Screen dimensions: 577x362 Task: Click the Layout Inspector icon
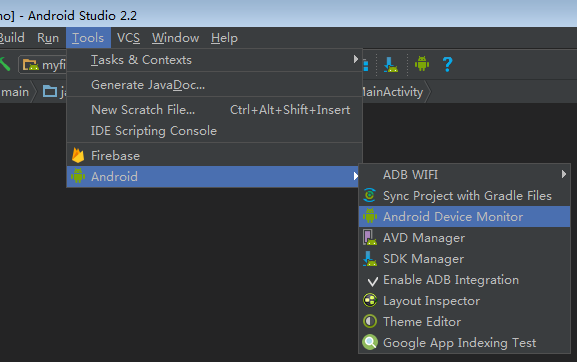370,300
